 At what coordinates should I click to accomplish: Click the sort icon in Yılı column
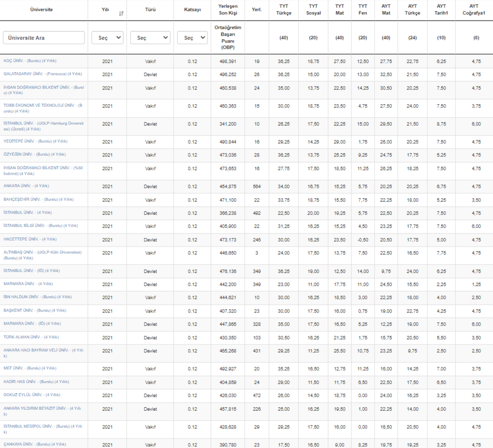click(121, 13)
